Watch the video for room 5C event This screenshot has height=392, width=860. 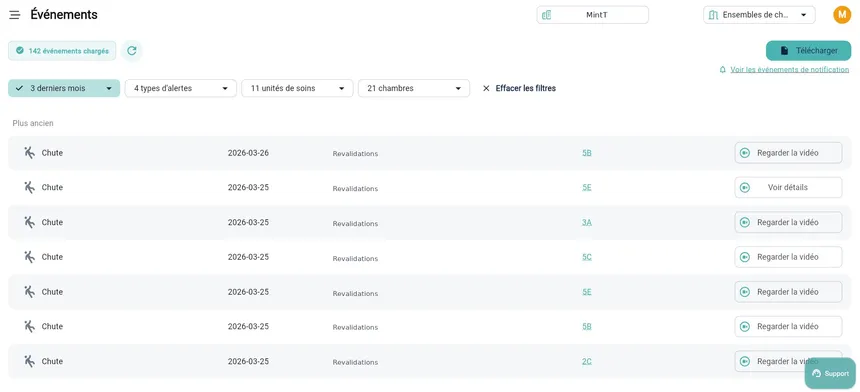point(788,257)
